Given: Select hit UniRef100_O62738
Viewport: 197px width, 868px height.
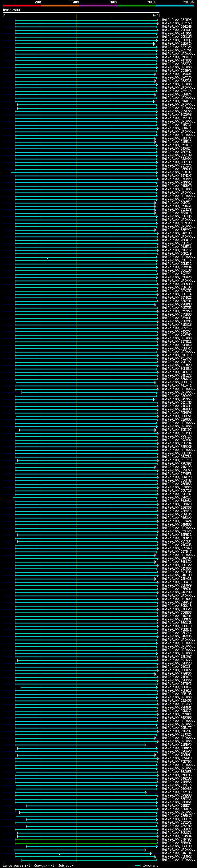Looking at the screenshot, I should [x=176, y=81].
